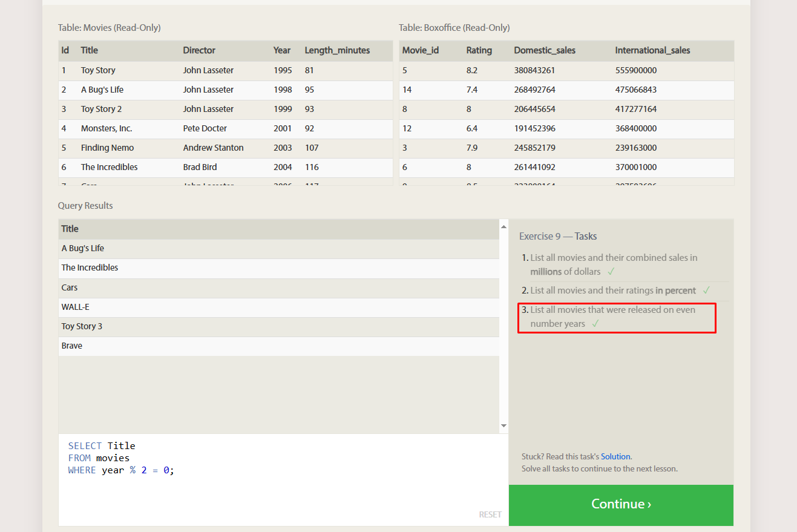This screenshot has height=532, width=797.
Task: Click 'Monsters, Inc.' in Movies table
Action: tap(107, 128)
